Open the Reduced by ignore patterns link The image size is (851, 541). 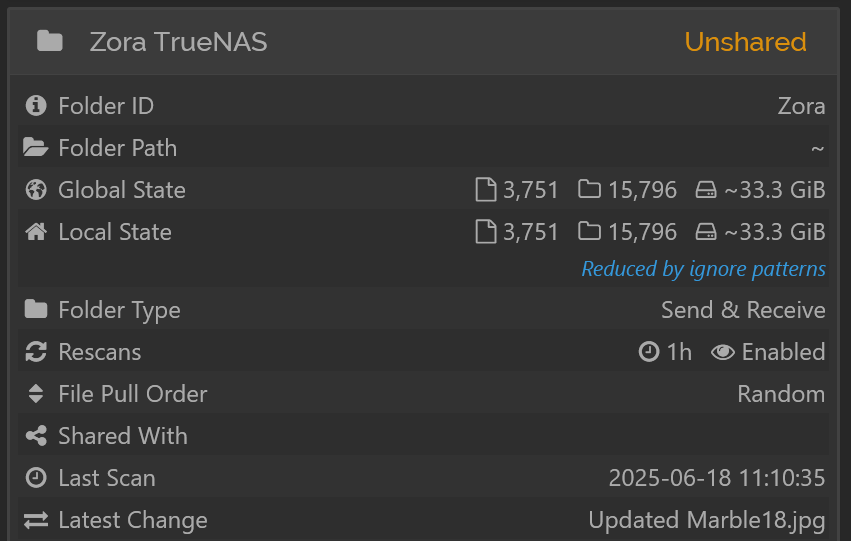tap(703, 269)
